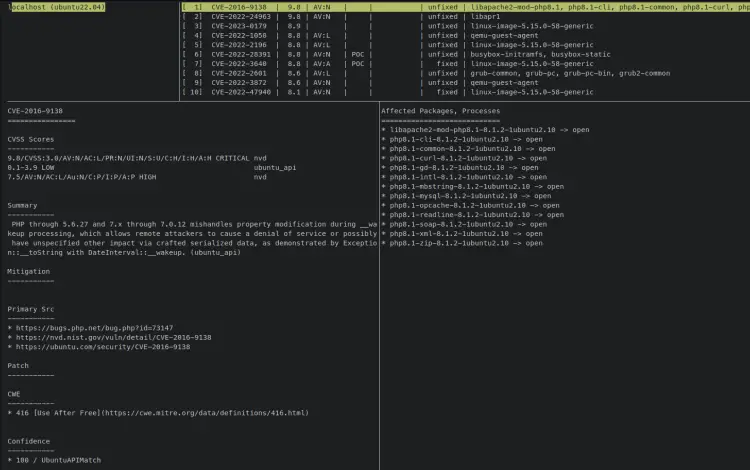Select php8.1-curl-8.1.2-1ubuntu2.10 package line
The width and height of the screenshot is (750, 470).
click(x=464, y=158)
